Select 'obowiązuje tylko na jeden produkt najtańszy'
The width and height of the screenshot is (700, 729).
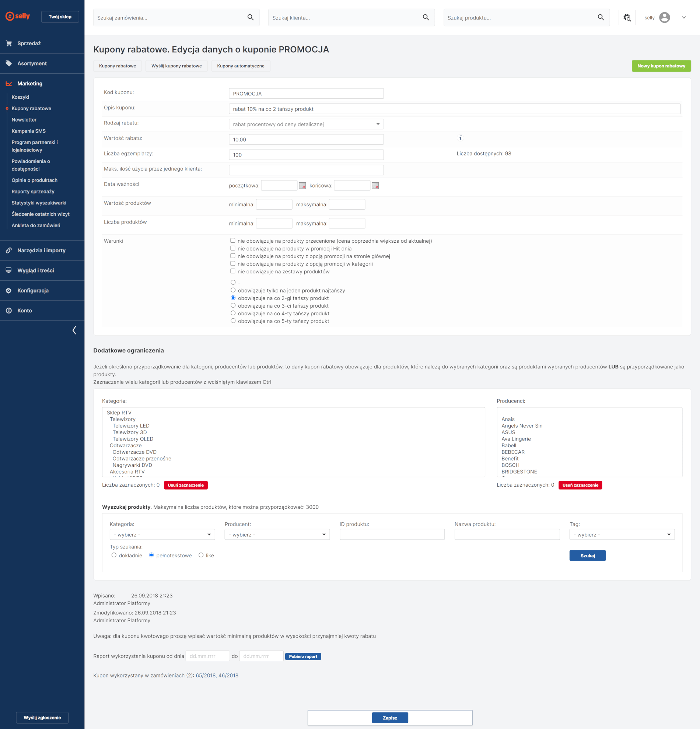tap(233, 290)
